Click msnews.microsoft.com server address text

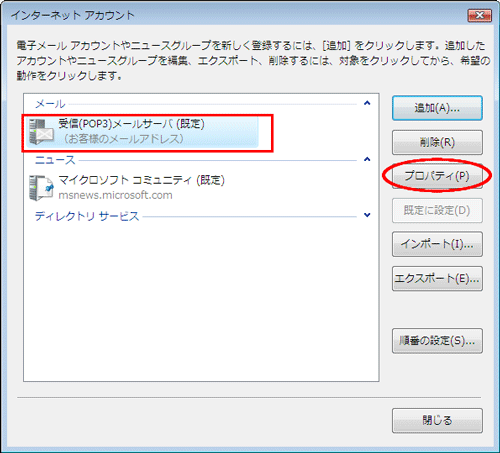click(115, 195)
